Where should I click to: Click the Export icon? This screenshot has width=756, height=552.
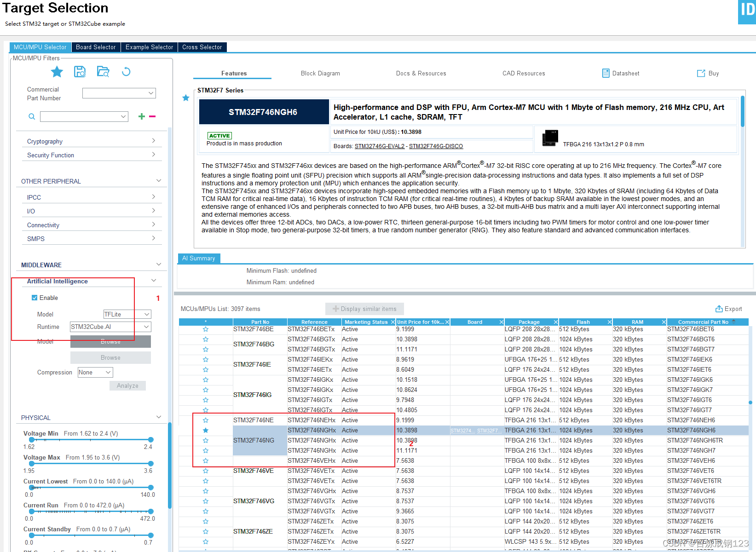(719, 309)
